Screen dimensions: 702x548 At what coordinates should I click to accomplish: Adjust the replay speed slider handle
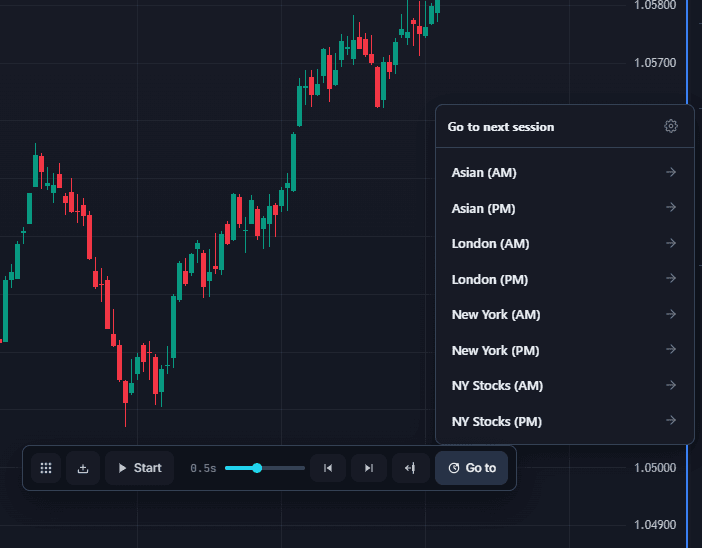257,468
